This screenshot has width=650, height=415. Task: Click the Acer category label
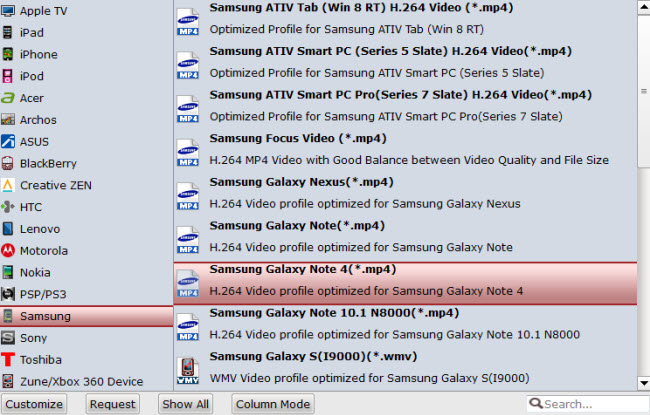pyautogui.click(x=32, y=98)
